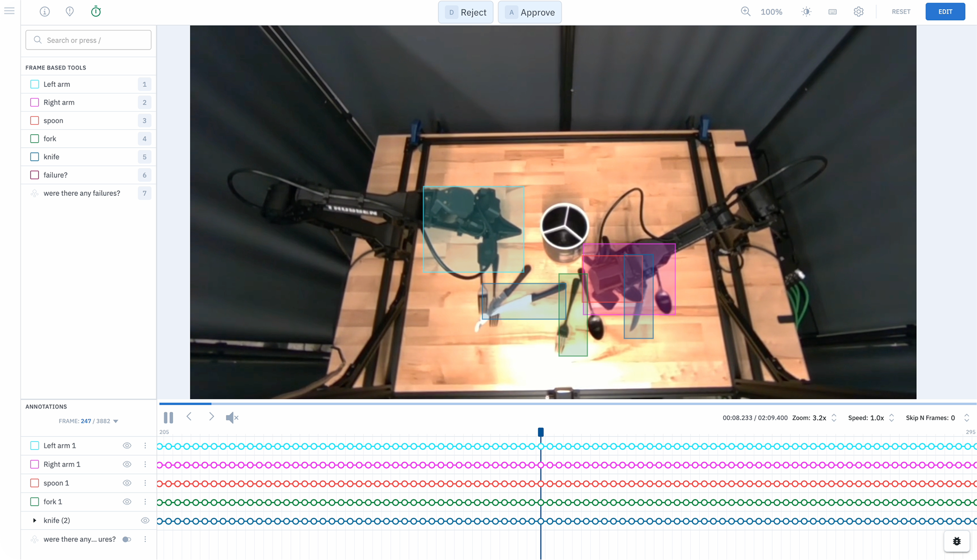Select the failure? tool
The width and height of the screenshot is (977, 560).
pos(55,175)
